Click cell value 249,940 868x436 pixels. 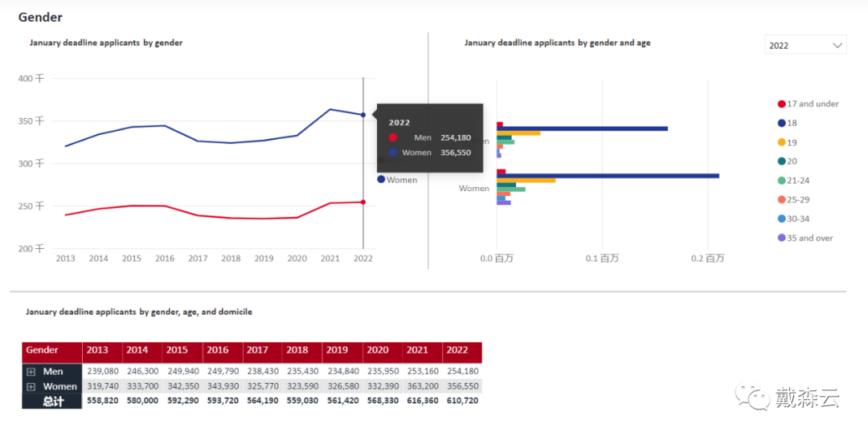[x=182, y=371]
